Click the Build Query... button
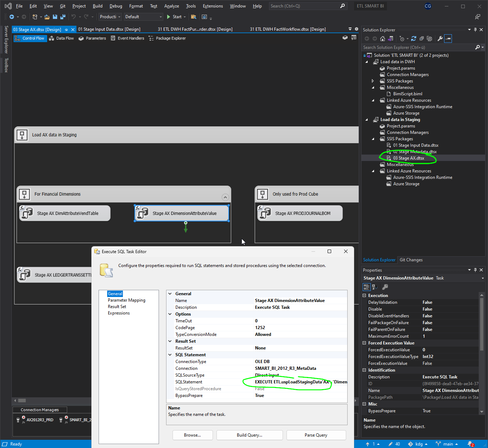Viewport: 488px width, 448px height. pyautogui.click(x=249, y=435)
